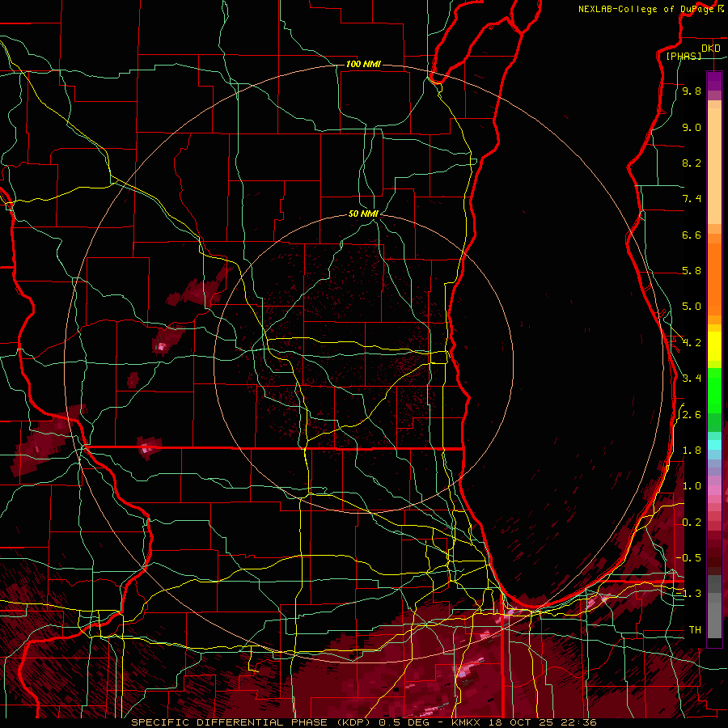This screenshot has height=728, width=728.
Task: Click the 0.5 DEG elevation text in caption
Action: click(403, 722)
